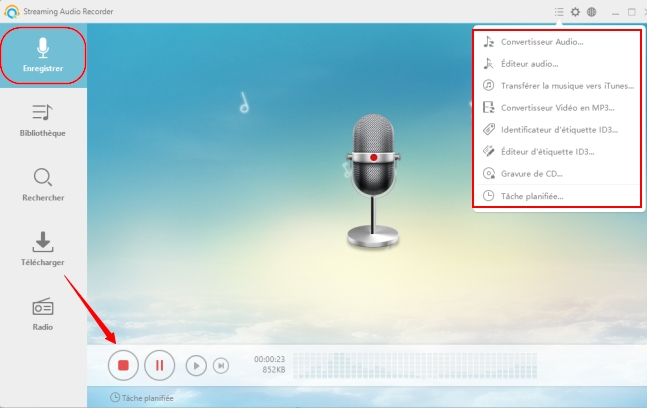Open Éditeur d'étiquette ID3 entry
Screen dimensions: 647x408
tap(557, 151)
